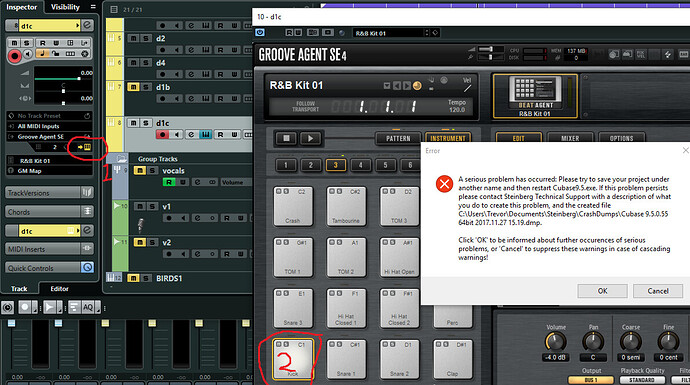Trigger the Hi Hat Open pad
The image size is (690, 385).
(399, 257)
